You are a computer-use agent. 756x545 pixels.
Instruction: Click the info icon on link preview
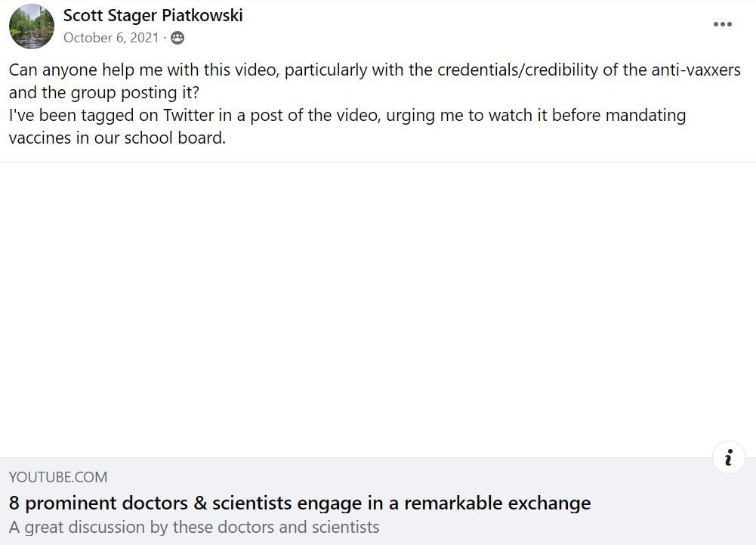729,457
